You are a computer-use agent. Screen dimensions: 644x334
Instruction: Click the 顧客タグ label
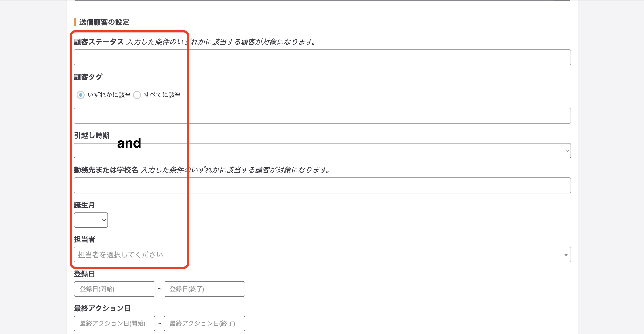(88, 77)
